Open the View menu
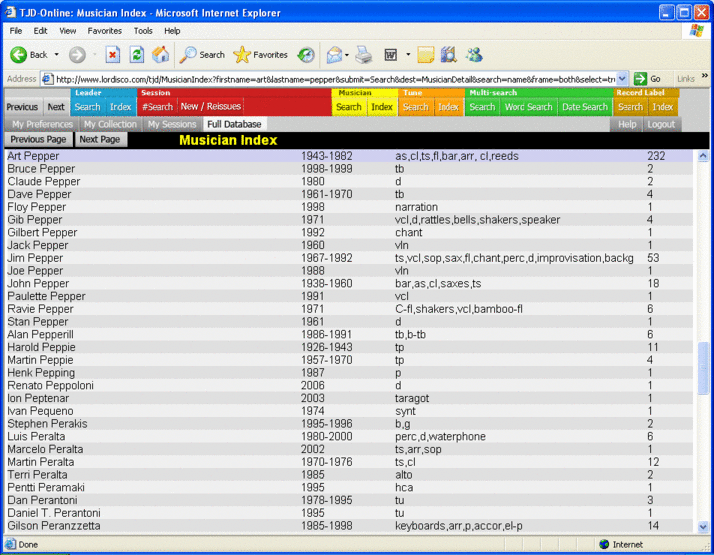 click(67, 31)
